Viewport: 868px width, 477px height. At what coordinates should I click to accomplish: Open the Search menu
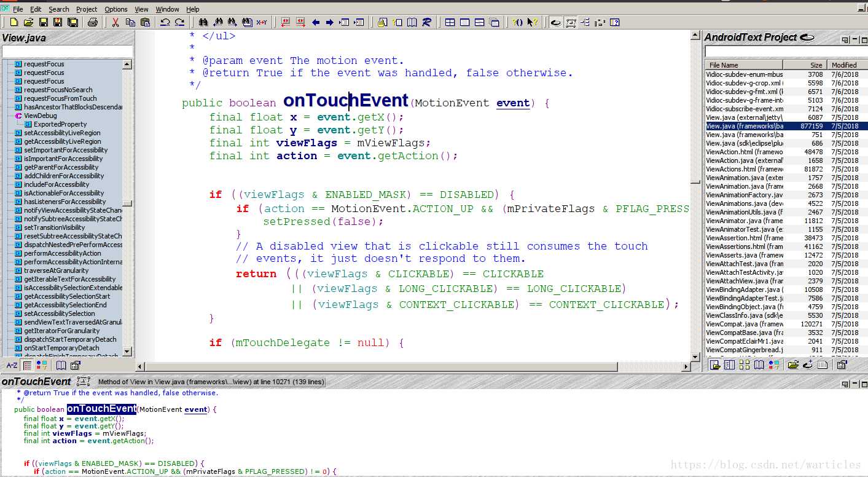(x=59, y=9)
